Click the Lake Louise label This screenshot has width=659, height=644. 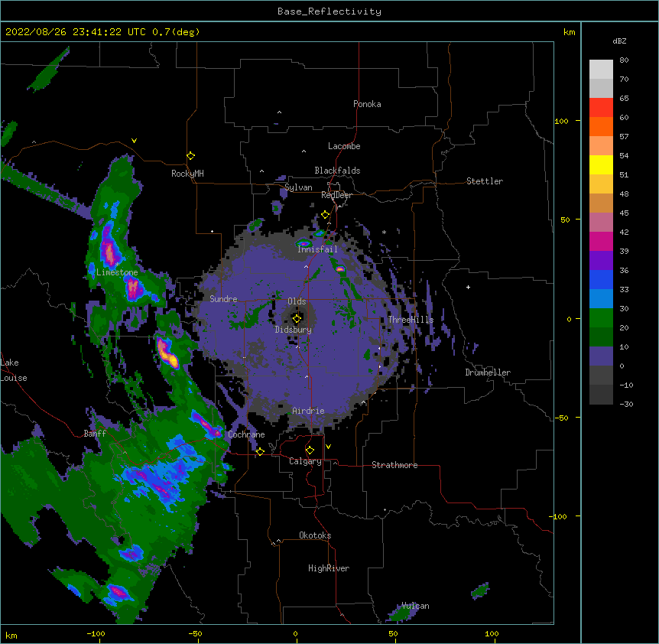click(x=14, y=370)
